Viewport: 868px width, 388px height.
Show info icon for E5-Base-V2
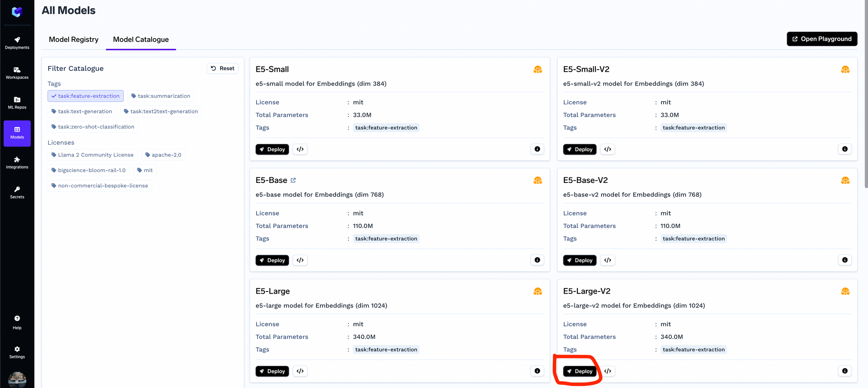[845, 260]
